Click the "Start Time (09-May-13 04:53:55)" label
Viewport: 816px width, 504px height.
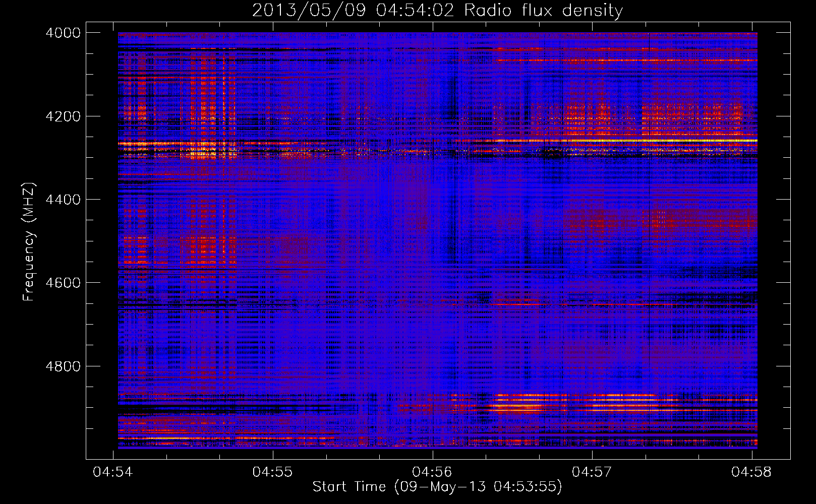pyautogui.click(x=437, y=487)
